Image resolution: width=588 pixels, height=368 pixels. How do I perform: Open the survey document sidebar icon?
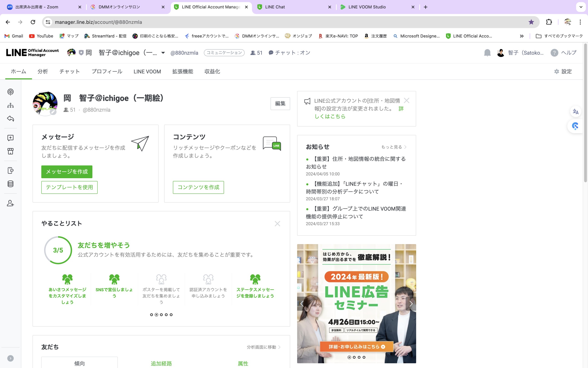pos(10,170)
